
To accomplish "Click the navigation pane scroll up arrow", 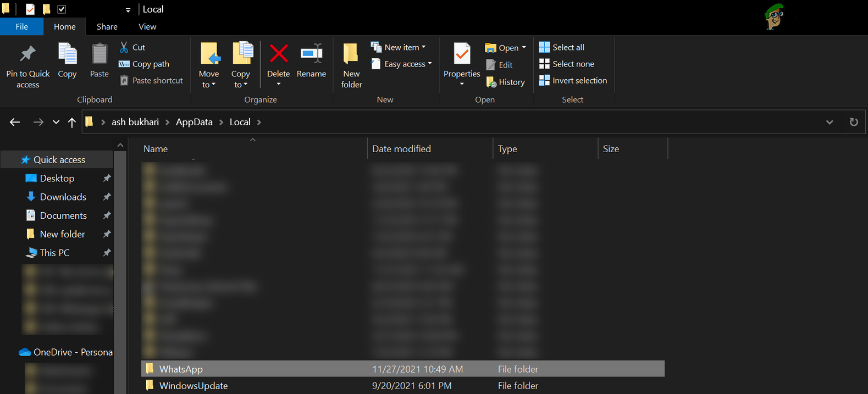I will coord(120,145).
